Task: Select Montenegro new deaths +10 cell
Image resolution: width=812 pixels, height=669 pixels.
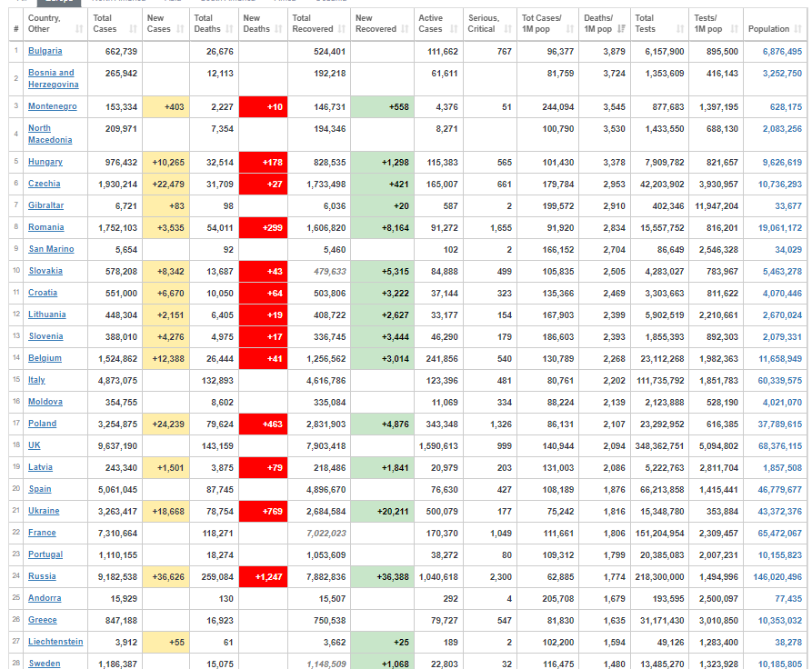Action: pos(263,106)
